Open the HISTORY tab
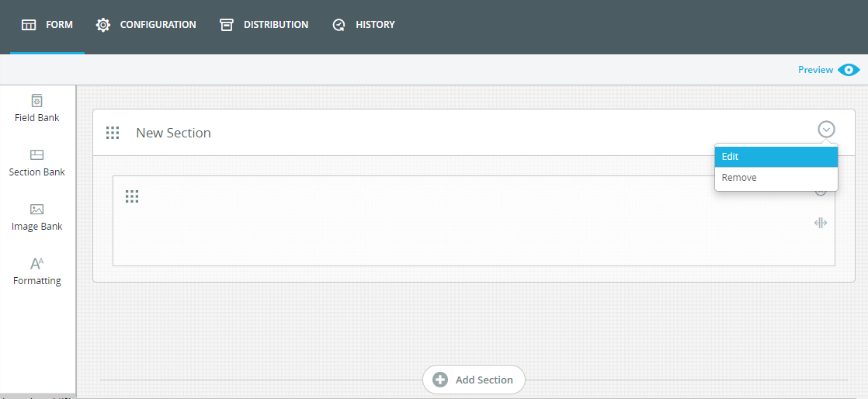The image size is (868, 399). point(363,25)
